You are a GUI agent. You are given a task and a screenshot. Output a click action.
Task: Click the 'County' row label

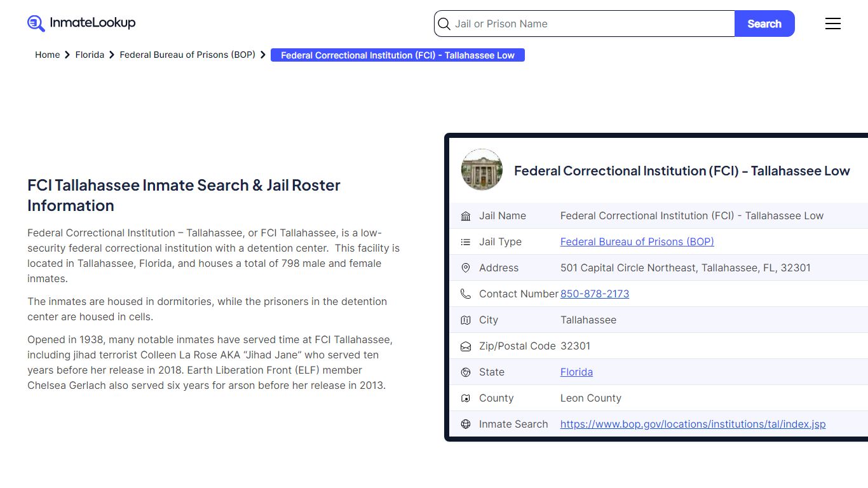tap(496, 398)
